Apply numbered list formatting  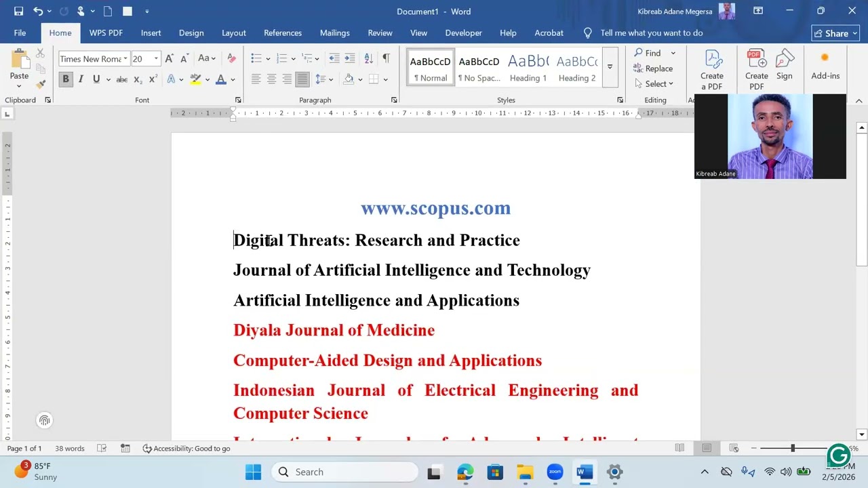[x=281, y=59]
